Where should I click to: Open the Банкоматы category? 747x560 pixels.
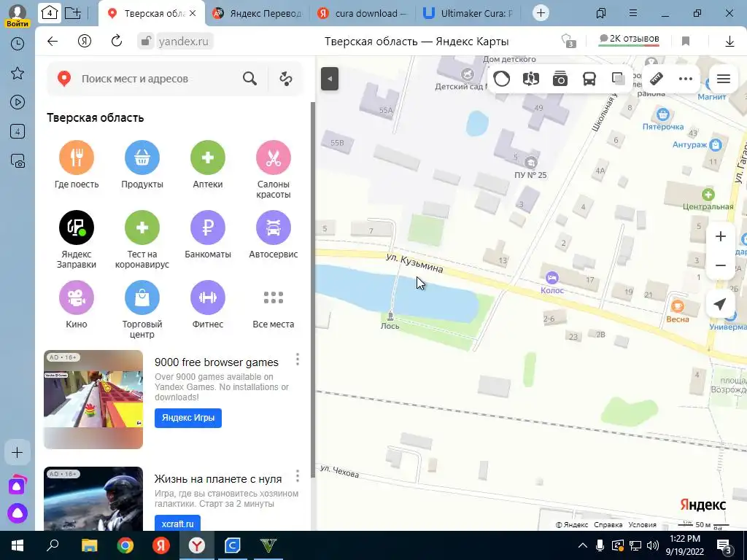tap(208, 235)
